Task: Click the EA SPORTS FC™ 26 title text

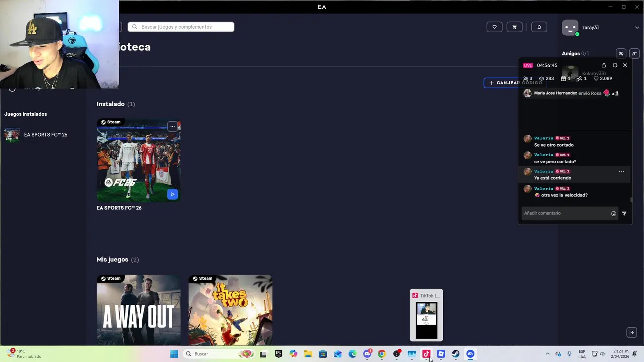Action: pos(119,208)
